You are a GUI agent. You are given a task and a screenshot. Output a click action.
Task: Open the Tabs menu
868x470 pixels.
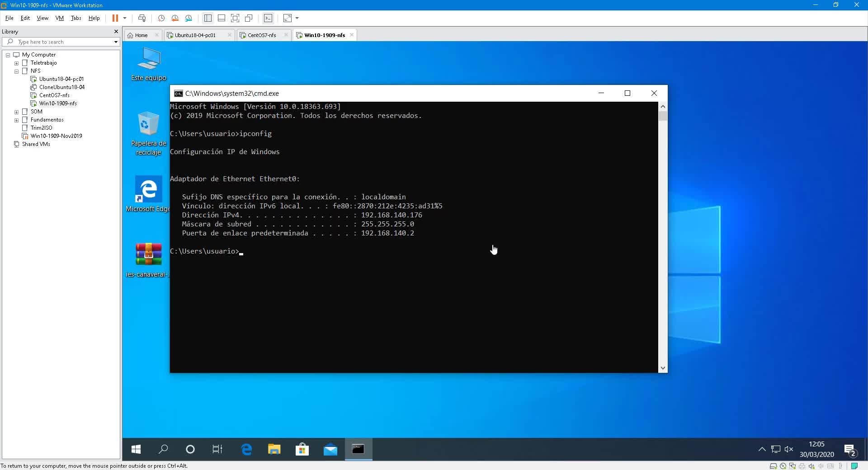click(76, 18)
